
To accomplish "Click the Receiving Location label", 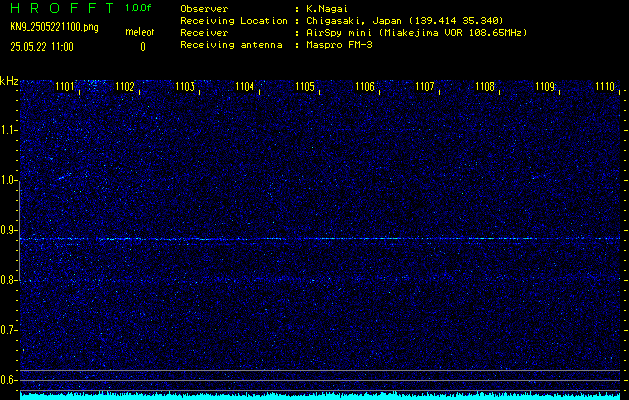I will pos(234,21).
